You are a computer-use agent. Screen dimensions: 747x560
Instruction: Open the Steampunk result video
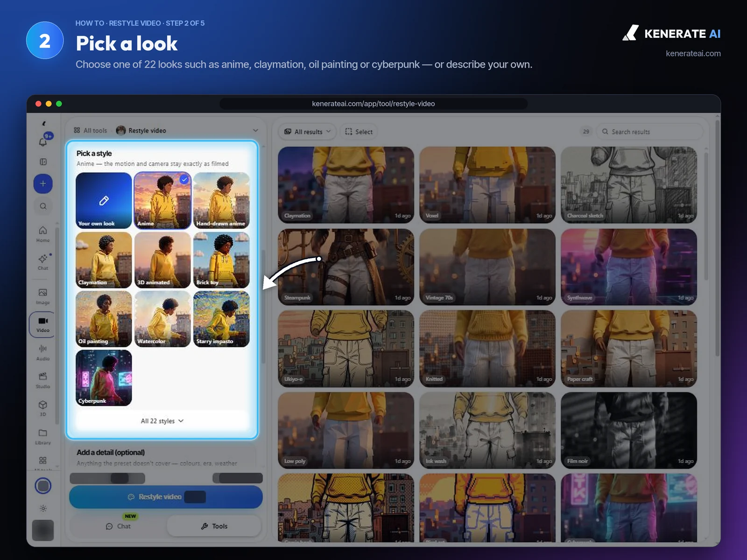click(346, 267)
